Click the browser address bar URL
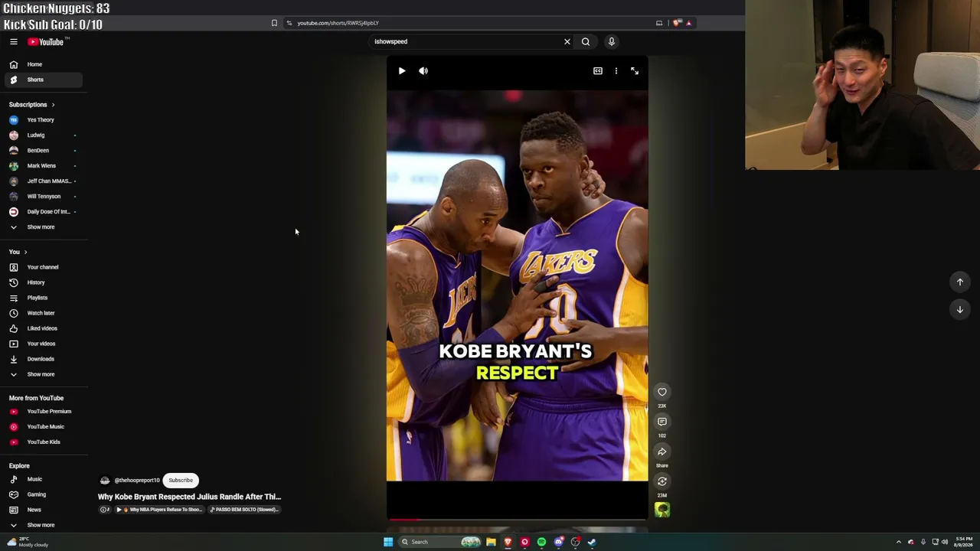The width and height of the screenshot is (980, 551). 338,23
